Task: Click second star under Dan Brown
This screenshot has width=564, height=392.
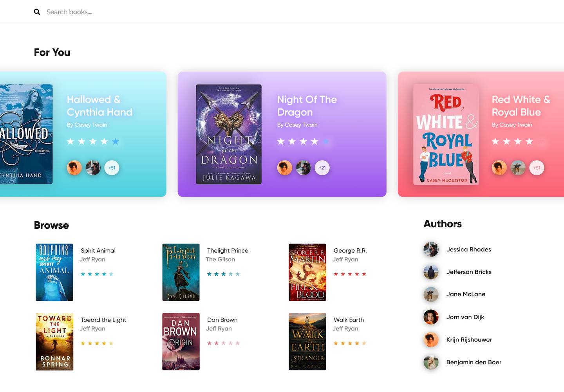Action: pos(216,343)
